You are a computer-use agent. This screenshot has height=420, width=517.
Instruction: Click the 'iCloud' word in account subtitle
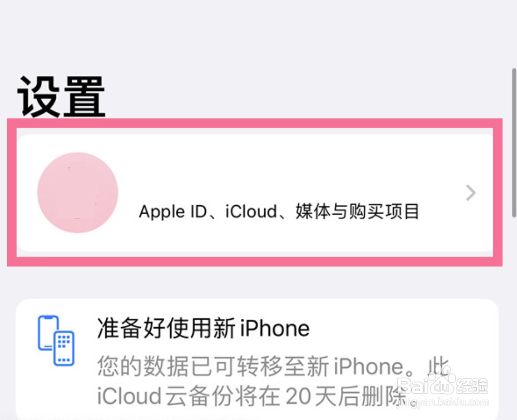251,212
